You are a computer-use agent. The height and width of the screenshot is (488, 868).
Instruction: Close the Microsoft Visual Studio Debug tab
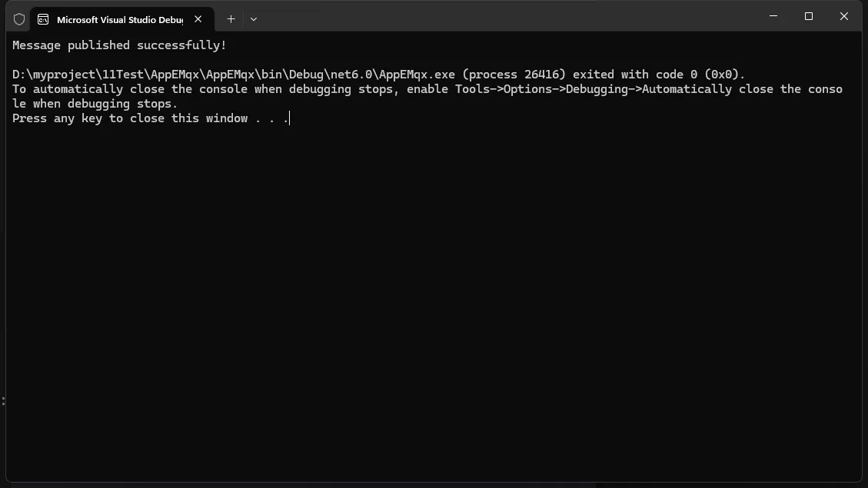(198, 19)
